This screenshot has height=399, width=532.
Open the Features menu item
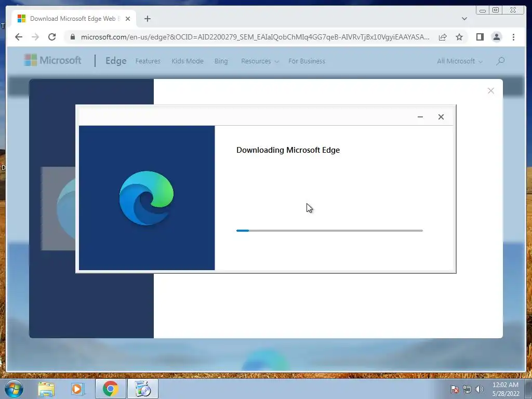click(148, 61)
